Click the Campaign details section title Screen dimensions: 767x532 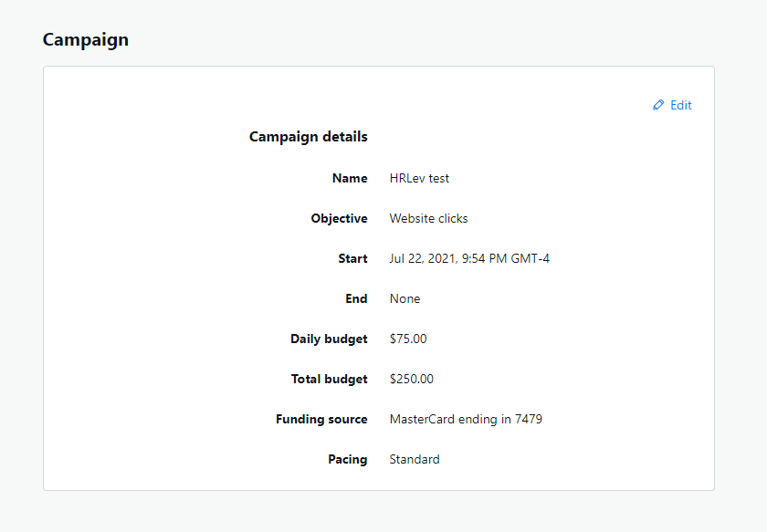(x=309, y=137)
